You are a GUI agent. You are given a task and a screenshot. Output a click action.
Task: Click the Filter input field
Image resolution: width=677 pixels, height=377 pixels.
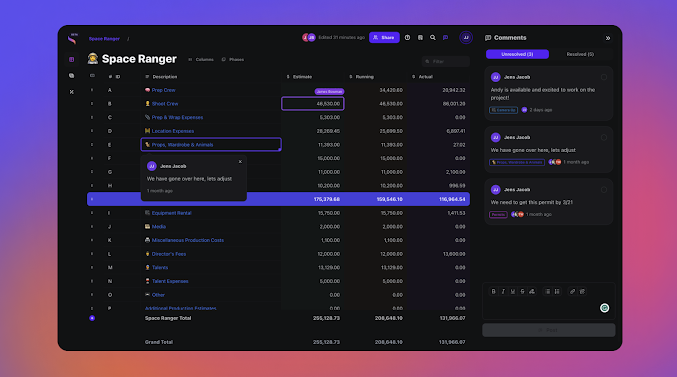[x=446, y=61]
